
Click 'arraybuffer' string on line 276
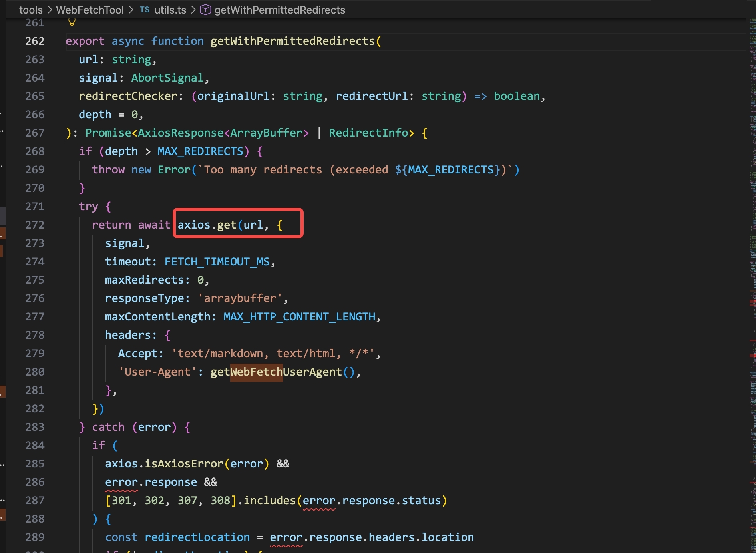[240, 298]
